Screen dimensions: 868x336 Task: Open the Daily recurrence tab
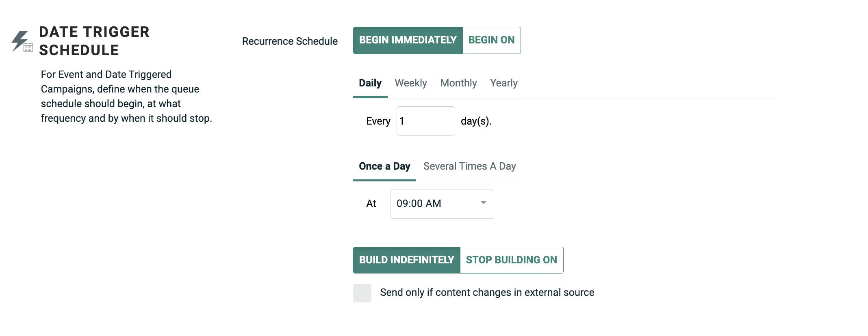click(370, 83)
